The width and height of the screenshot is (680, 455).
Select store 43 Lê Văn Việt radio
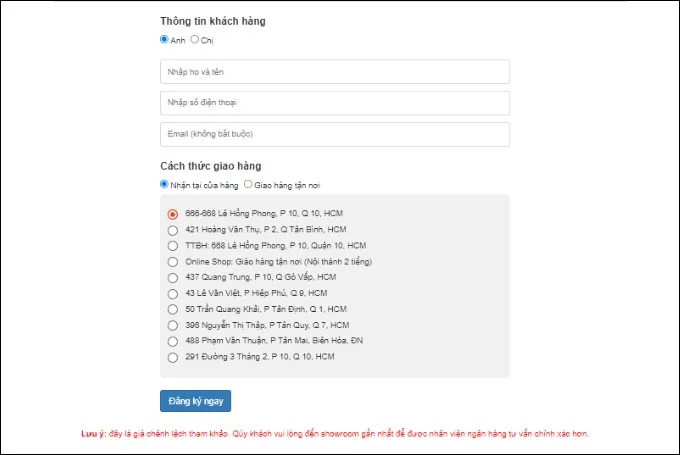tap(173, 294)
